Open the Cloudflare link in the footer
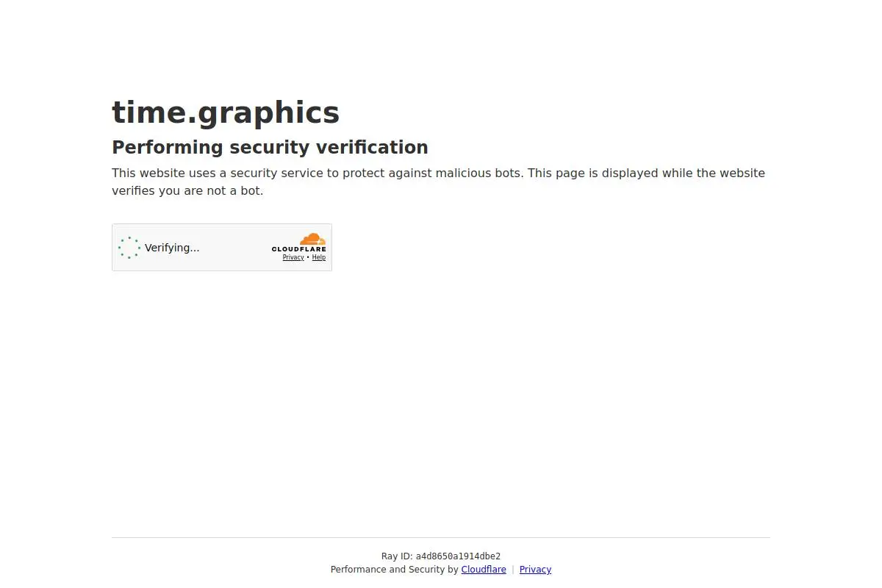Screen dimensions: 882x588 [x=484, y=570]
